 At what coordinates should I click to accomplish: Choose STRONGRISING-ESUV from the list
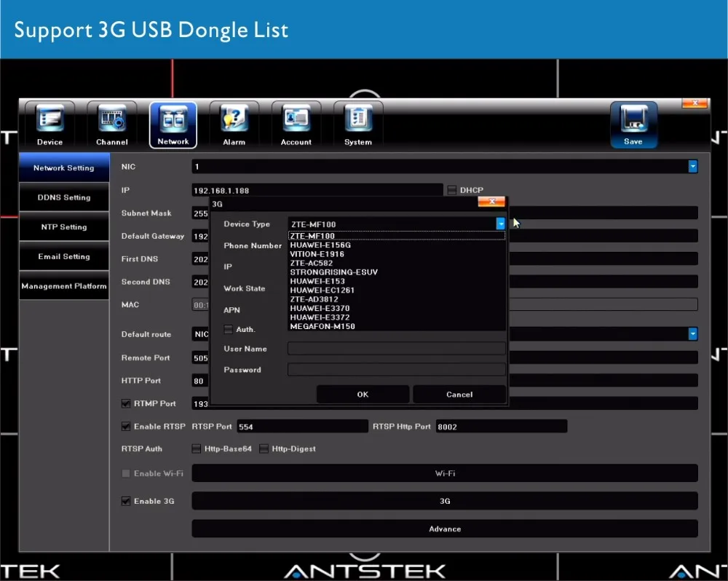pyautogui.click(x=397, y=272)
